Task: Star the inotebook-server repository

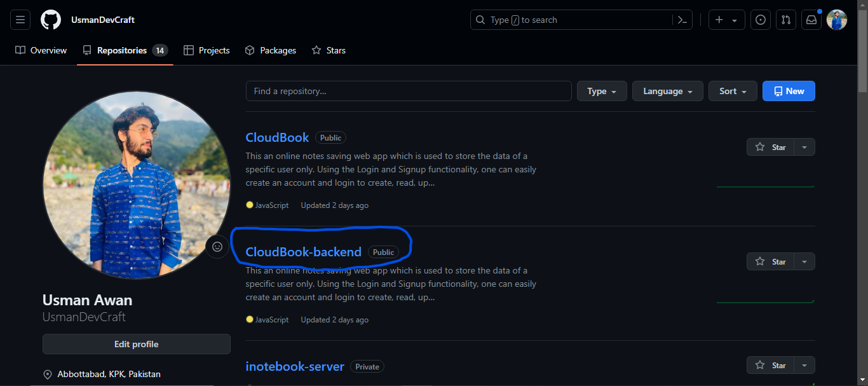Action: click(770, 365)
